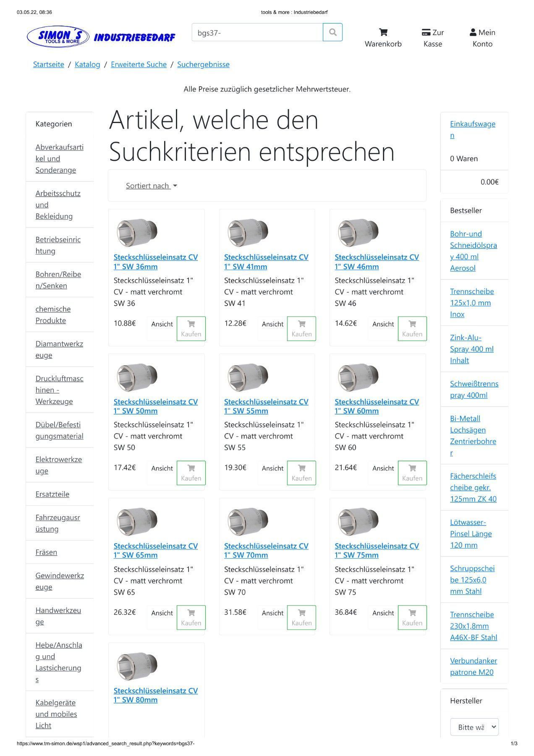The width and height of the screenshot is (534, 756).
Task: Open Zink-Alu-Spray 400 ml bestseller link
Action: click(471, 349)
